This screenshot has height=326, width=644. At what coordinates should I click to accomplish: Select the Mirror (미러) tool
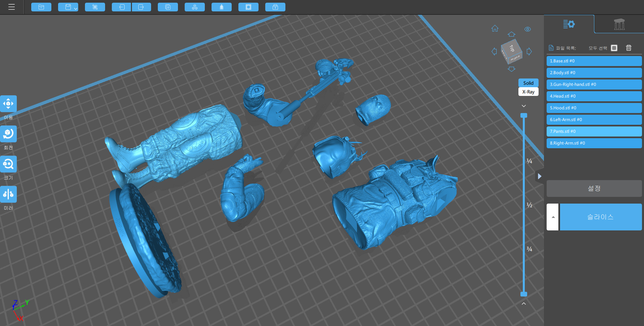[x=8, y=194]
